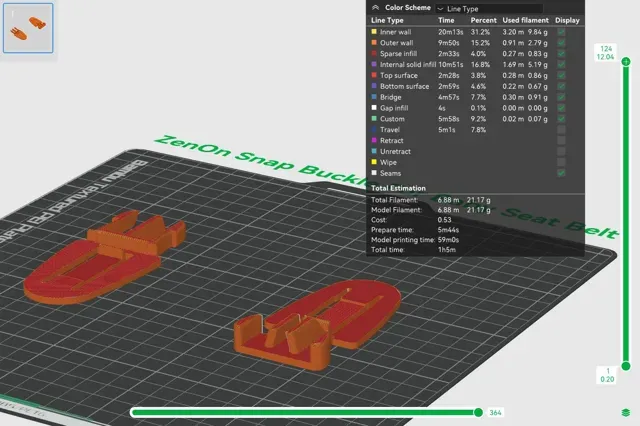
Task: Toggle Internal solid infill display checkbox
Action: pyautogui.click(x=561, y=64)
